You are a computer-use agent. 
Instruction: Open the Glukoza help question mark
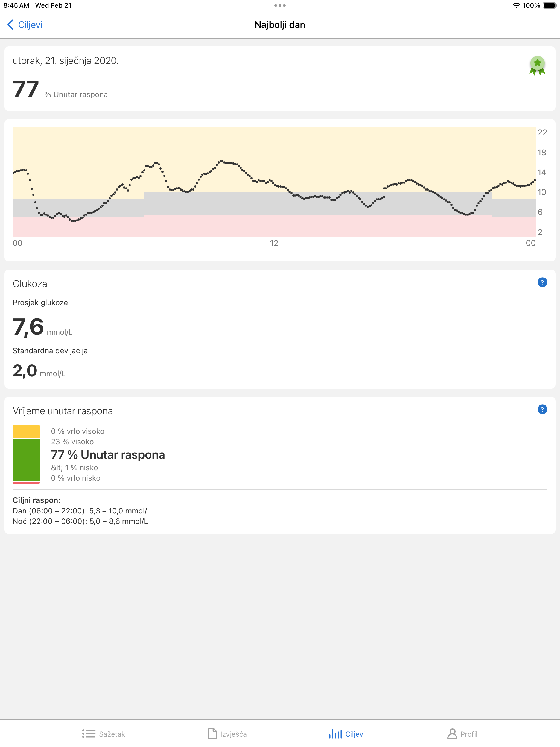tap(542, 282)
